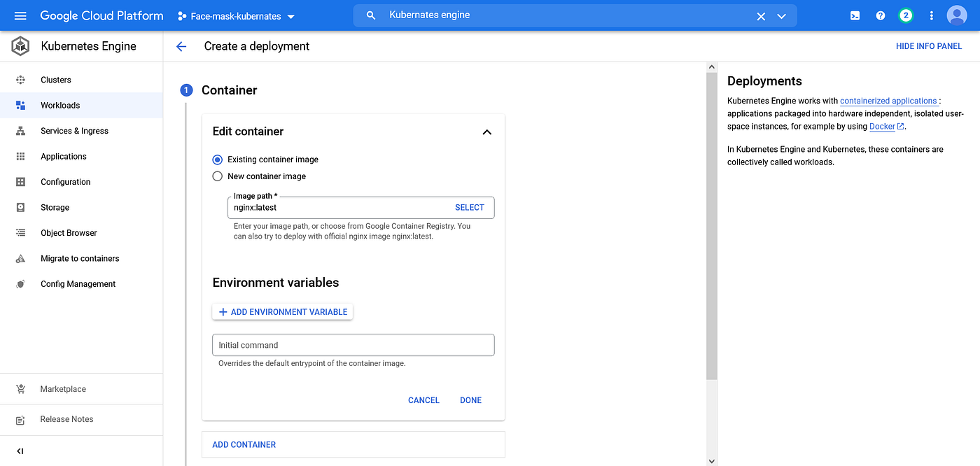Click the Kubernetes Engine sidebar heading

point(89,46)
